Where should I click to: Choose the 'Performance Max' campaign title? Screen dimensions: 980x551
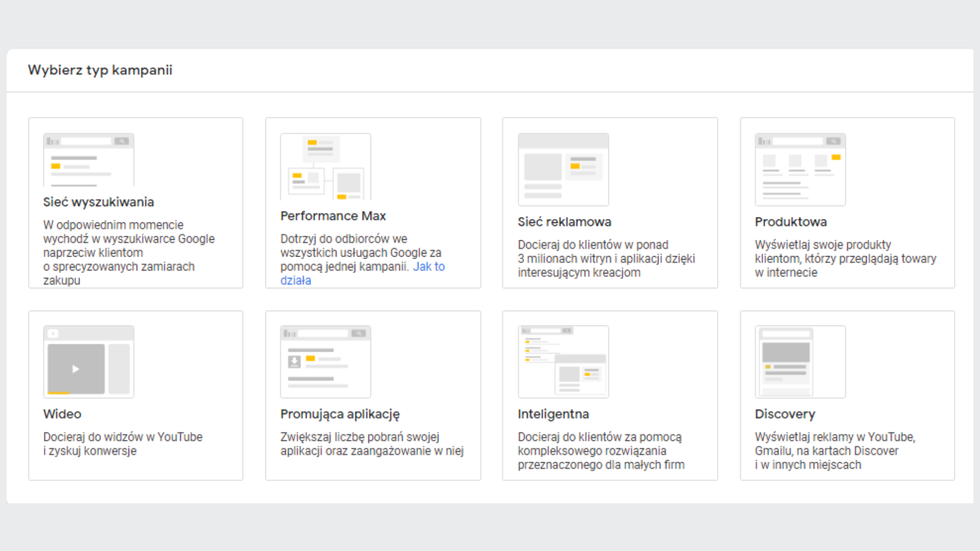(x=333, y=216)
